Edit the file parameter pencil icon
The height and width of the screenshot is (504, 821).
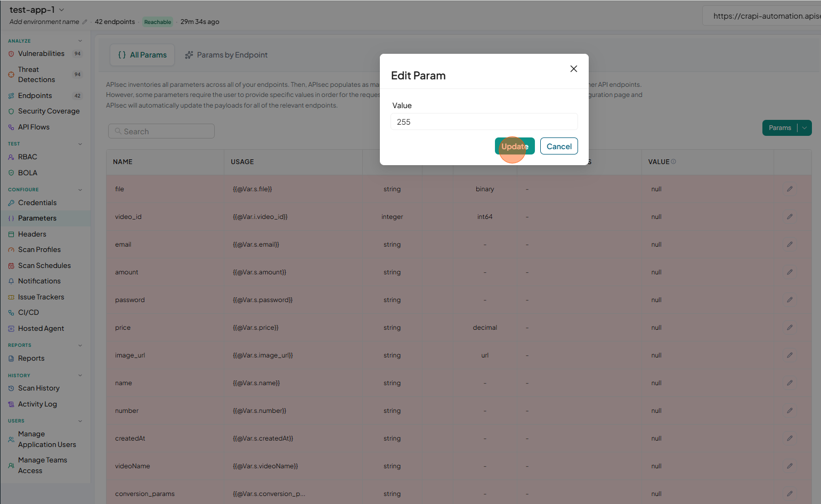pos(790,189)
